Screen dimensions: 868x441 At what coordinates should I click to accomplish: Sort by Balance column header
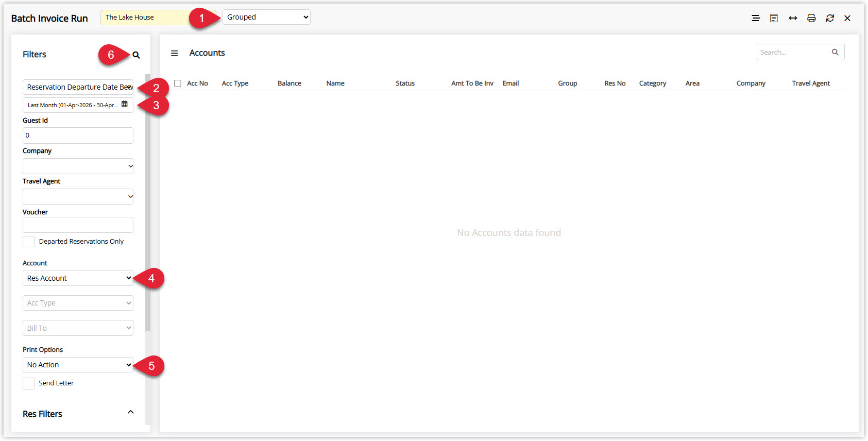pos(290,83)
